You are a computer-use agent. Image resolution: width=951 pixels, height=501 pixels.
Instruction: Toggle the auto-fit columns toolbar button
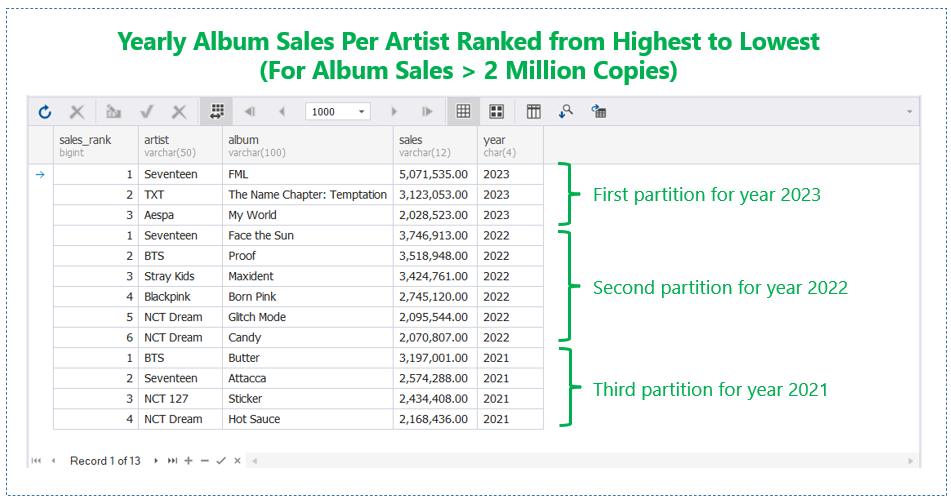tap(217, 112)
